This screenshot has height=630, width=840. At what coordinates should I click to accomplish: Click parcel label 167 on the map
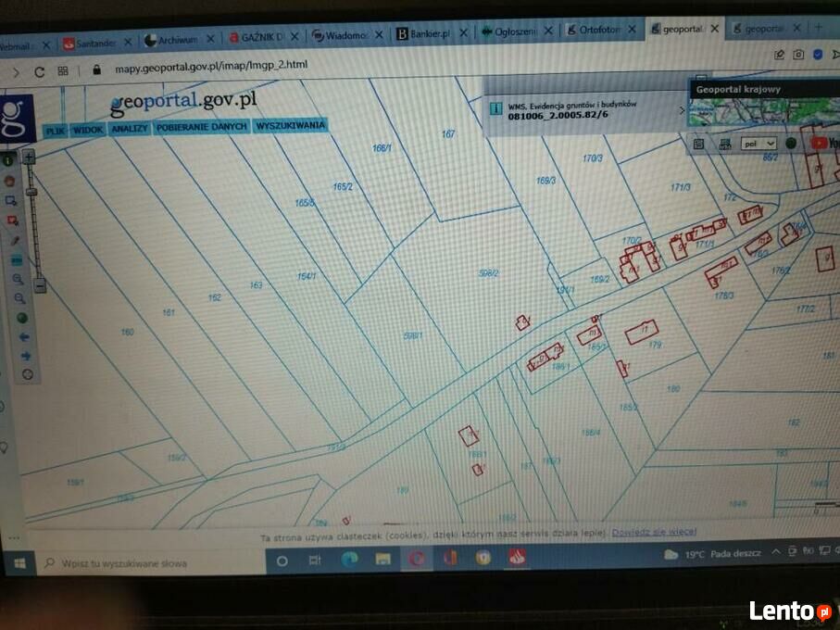pyautogui.click(x=448, y=134)
